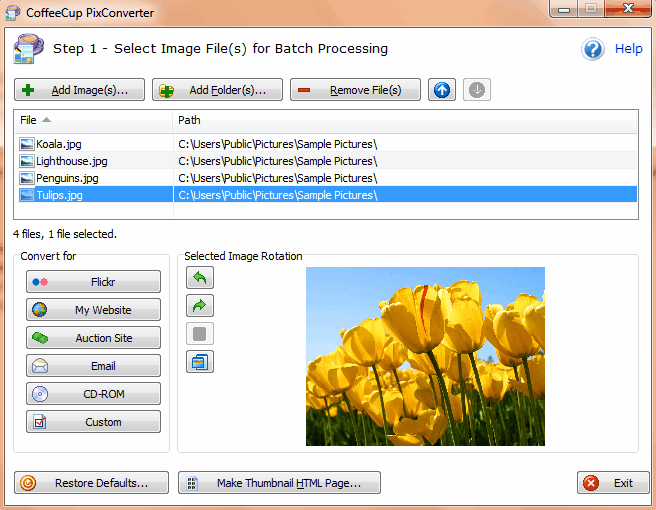Select Koala.jpg in the file list
The image size is (656, 510).
[x=59, y=144]
